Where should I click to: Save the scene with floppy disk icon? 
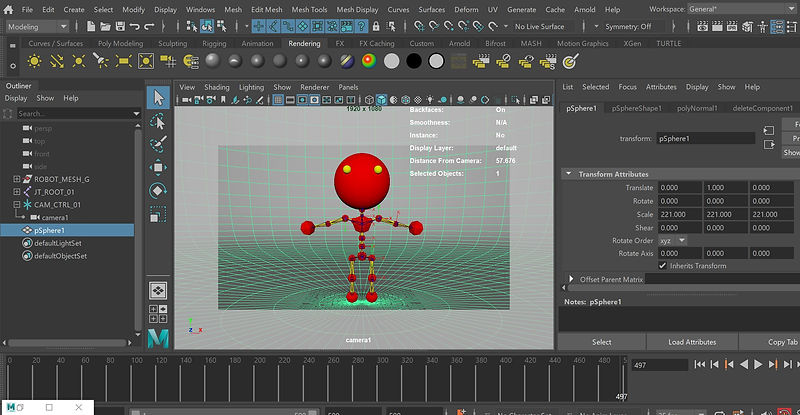click(120, 26)
